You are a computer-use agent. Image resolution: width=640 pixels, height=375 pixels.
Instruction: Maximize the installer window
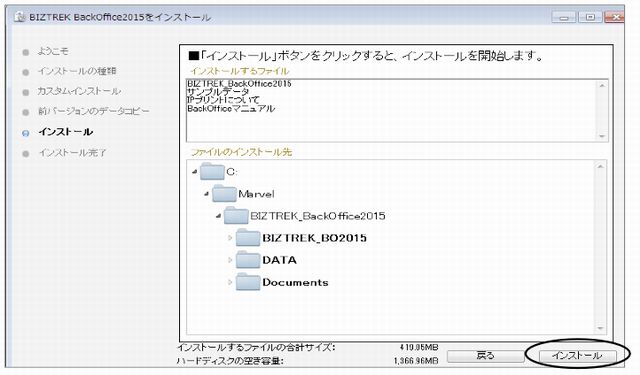coord(590,17)
